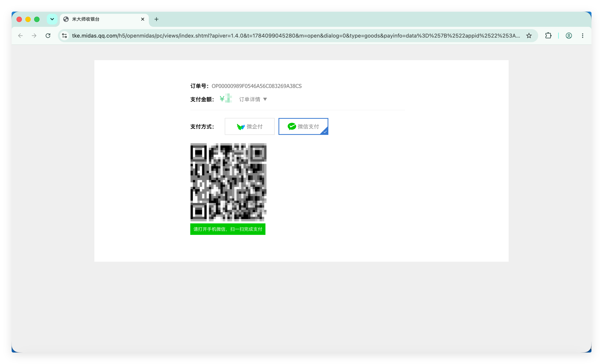Open the browser Extensions menu

pyautogui.click(x=548, y=36)
